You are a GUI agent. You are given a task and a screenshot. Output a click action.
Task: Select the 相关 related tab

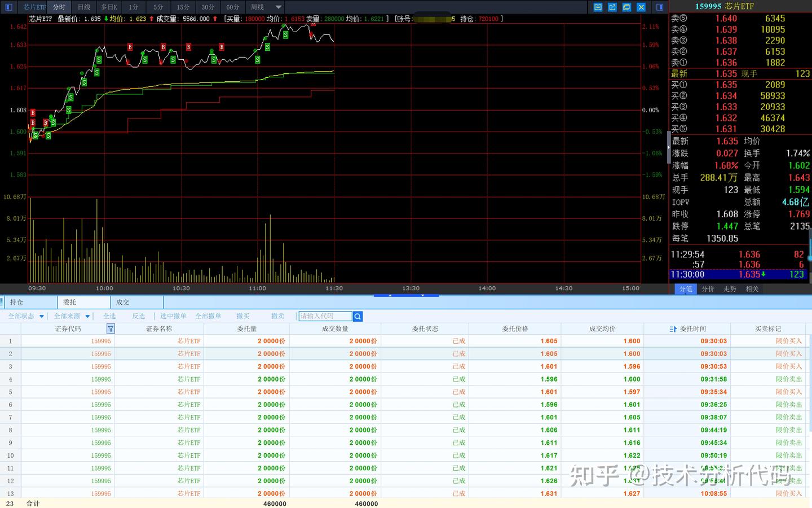[752, 288]
